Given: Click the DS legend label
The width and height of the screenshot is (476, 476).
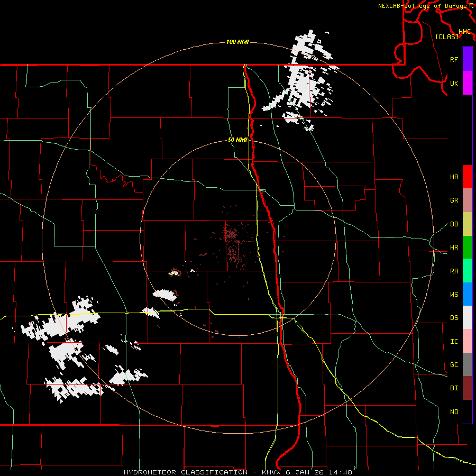Looking at the screenshot, I should [454, 318].
